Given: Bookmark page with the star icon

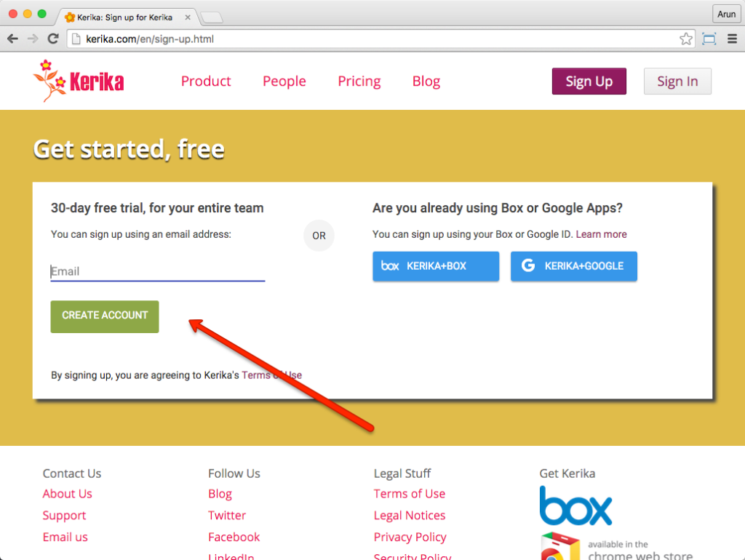Looking at the screenshot, I should click(x=685, y=39).
